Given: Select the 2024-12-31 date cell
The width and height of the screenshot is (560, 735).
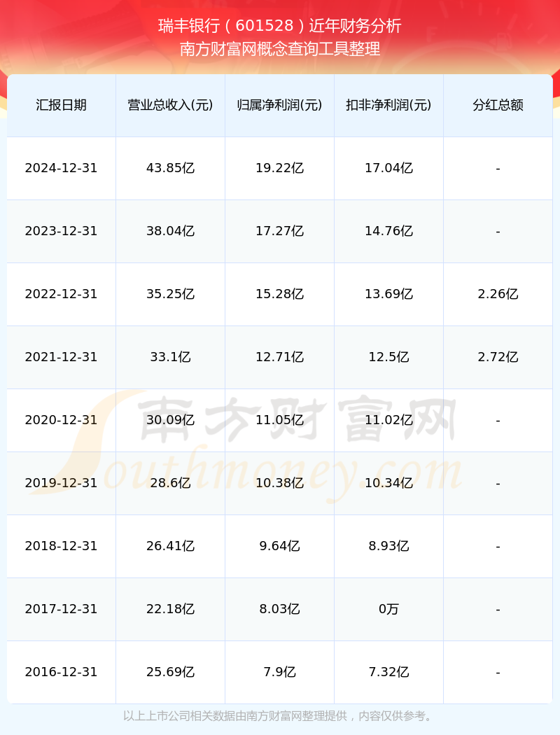Looking at the screenshot, I should [62, 168].
